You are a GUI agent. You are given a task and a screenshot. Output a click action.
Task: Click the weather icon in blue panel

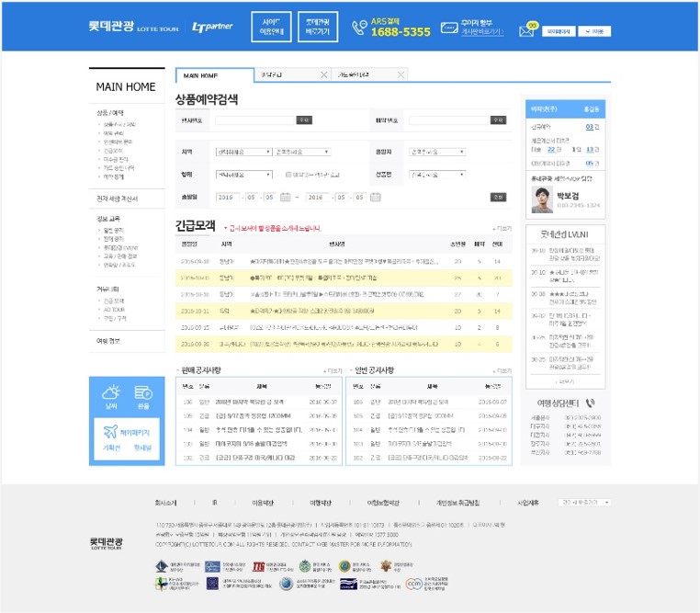pos(111,394)
